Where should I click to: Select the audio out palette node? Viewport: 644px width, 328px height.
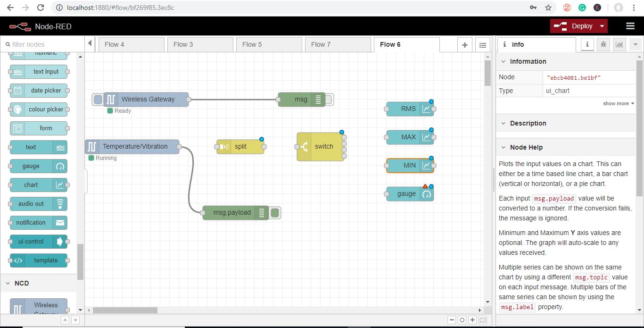coord(39,204)
